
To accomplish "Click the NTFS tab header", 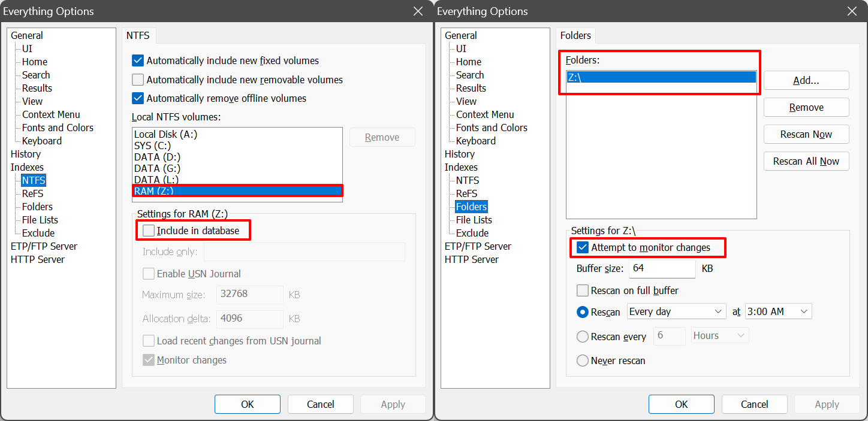I will pyautogui.click(x=138, y=35).
